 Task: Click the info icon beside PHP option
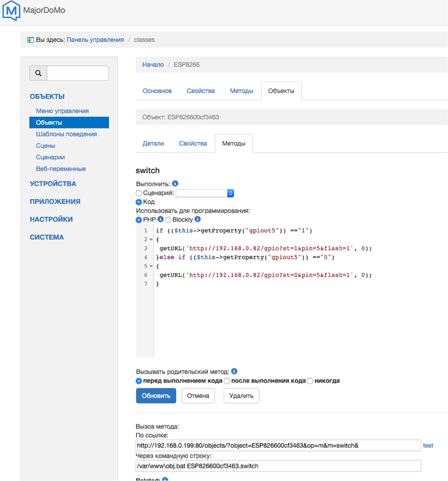pyautogui.click(x=161, y=220)
